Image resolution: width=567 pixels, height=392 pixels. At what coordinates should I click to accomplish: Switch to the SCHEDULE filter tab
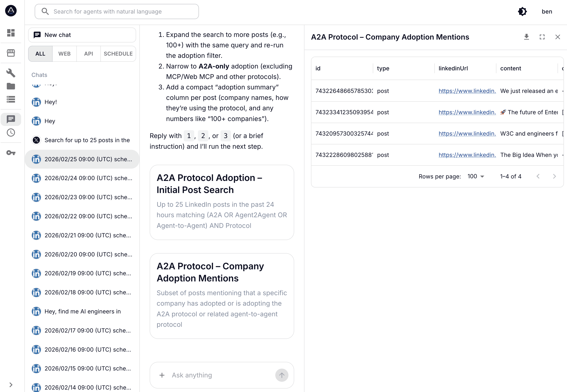118,54
